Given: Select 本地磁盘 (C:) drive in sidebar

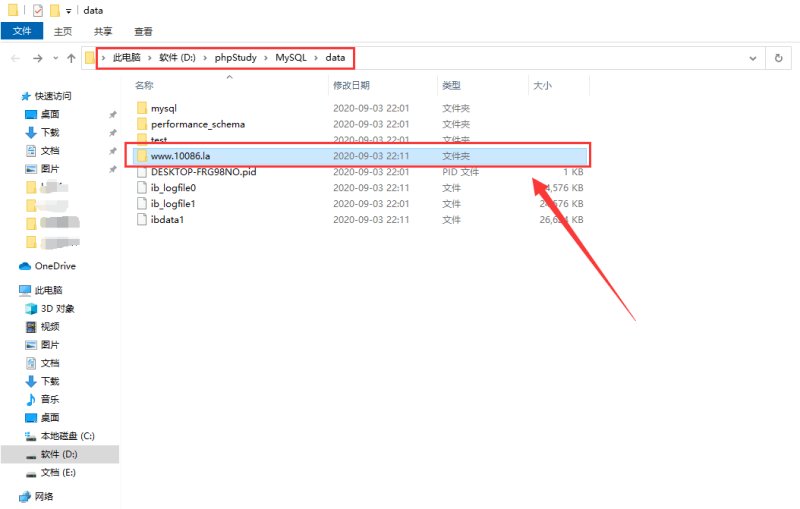Looking at the screenshot, I should [x=60, y=436].
